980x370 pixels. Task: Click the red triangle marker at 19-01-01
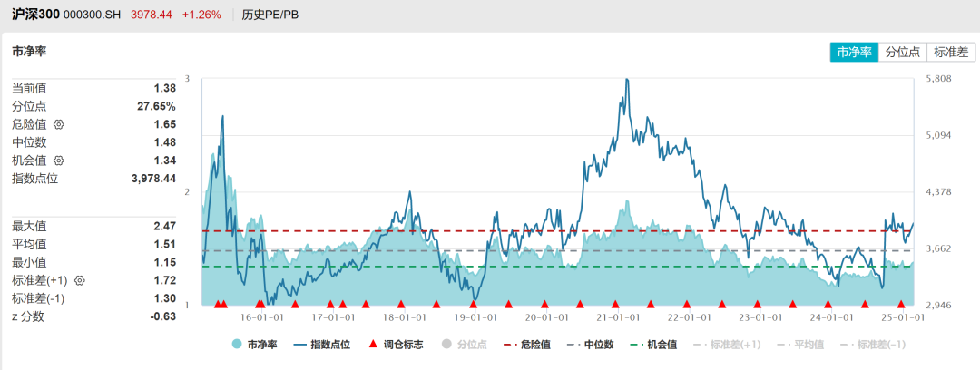[473, 305]
